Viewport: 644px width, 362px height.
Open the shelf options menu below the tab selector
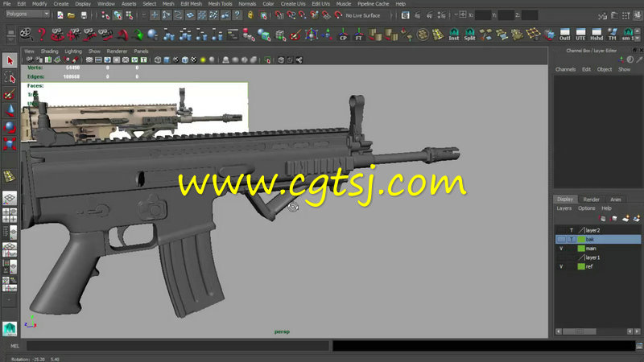[x=10, y=39]
